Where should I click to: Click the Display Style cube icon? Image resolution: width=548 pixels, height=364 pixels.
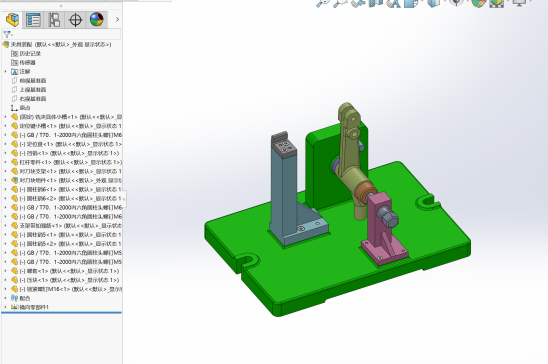[x=434, y=3]
